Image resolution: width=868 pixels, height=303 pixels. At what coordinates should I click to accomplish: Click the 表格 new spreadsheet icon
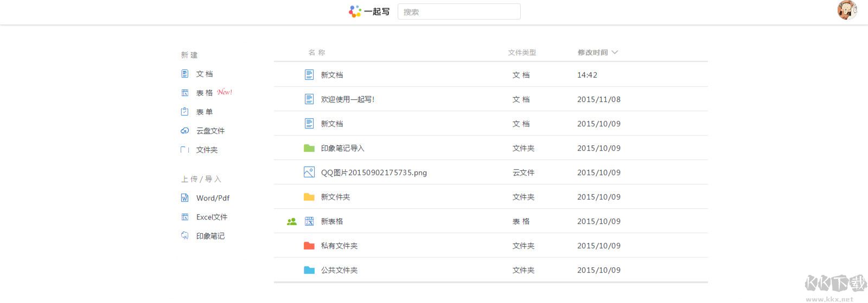click(x=184, y=93)
